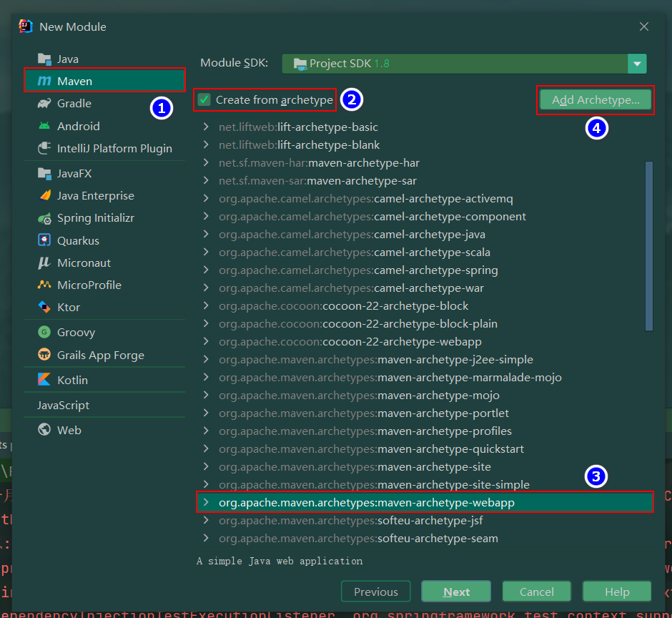The height and width of the screenshot is (618, 672).
Task: Click the Help button
Action: pos(616,592)
